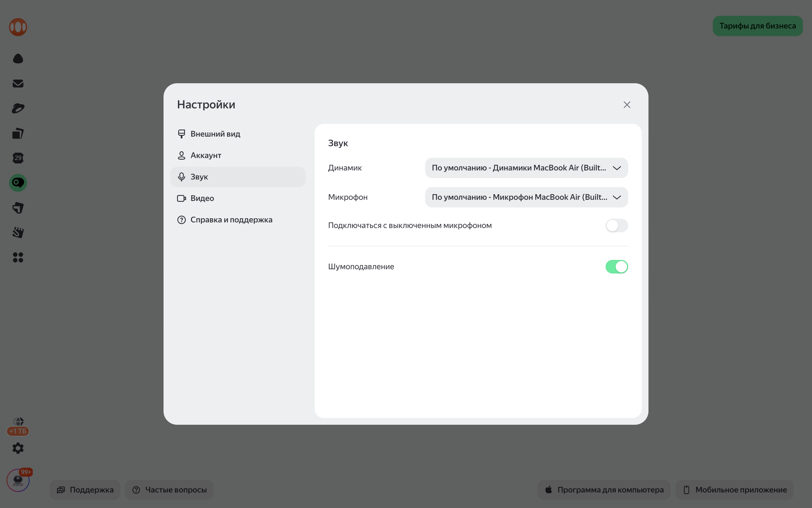Select Аккаунт settings section
The height and width of the screenshot is (508, 812).
(238, 156)
